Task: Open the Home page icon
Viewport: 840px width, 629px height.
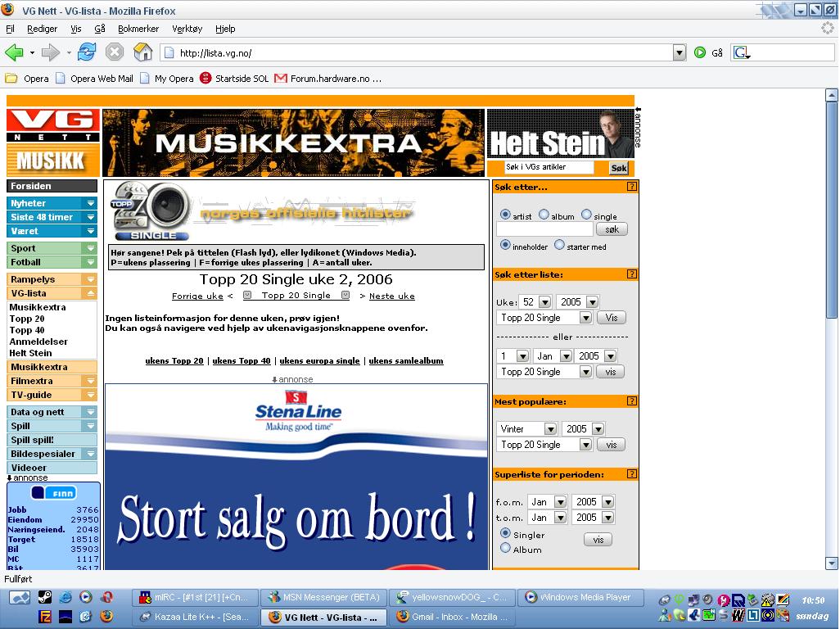Action: tap(143, 52)
